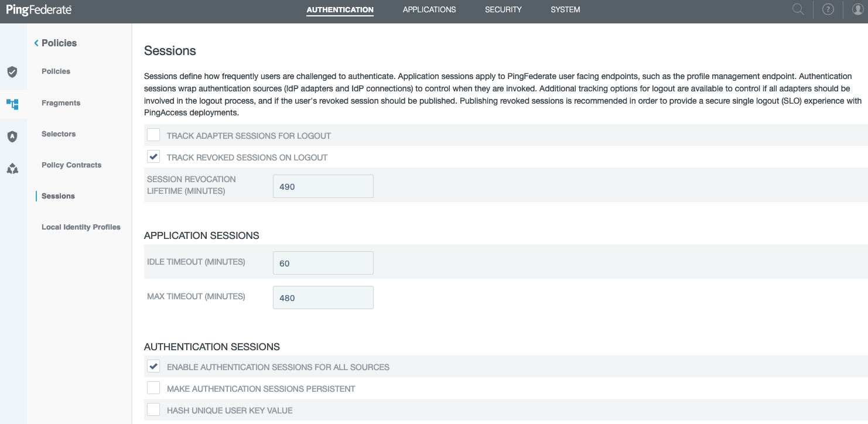Image resolution: width=868 pixels, height=424 pixels.
Task: Click the Idle Timeout minutes field
Action: click(x=323, y=262)
